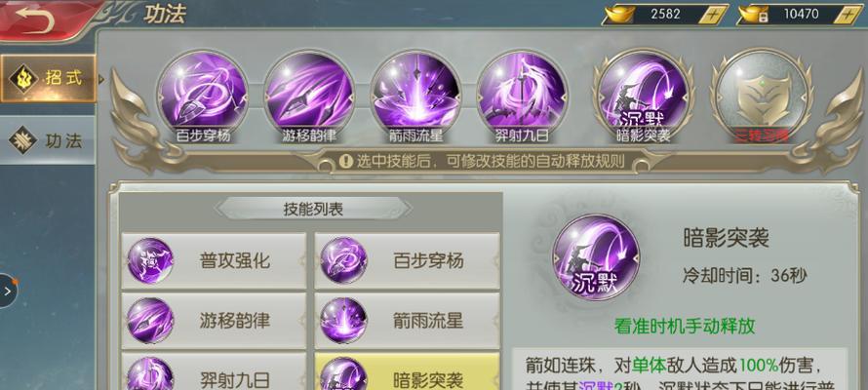The width and height of the screenshot is (868, 390).
Task: Click the 看准时机手动释放 release rule text
Action: click(x=685, y=327)
